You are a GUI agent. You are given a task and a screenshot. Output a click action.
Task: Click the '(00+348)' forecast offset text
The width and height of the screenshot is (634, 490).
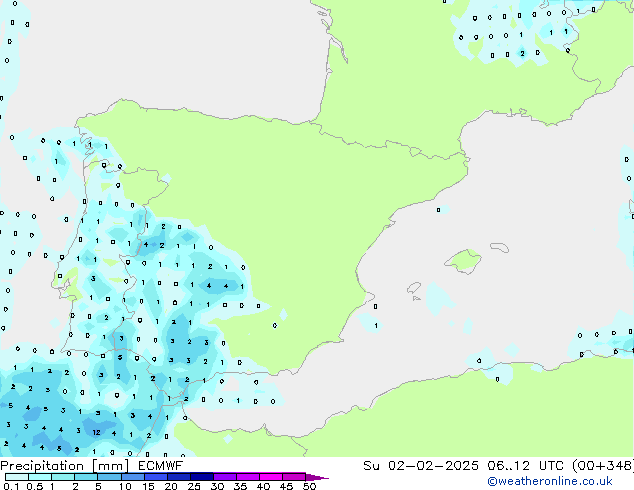point(603,466)
